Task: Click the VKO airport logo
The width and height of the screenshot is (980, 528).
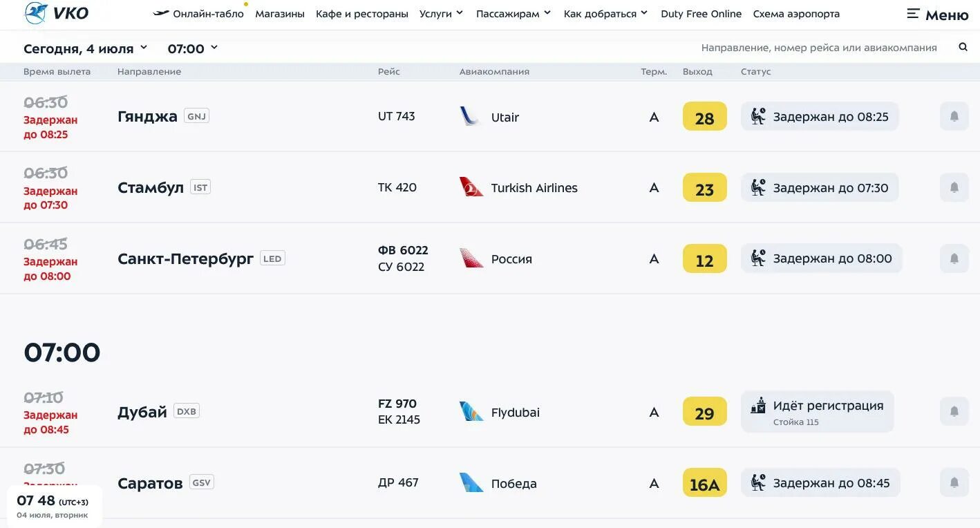Action: [56, 13]
